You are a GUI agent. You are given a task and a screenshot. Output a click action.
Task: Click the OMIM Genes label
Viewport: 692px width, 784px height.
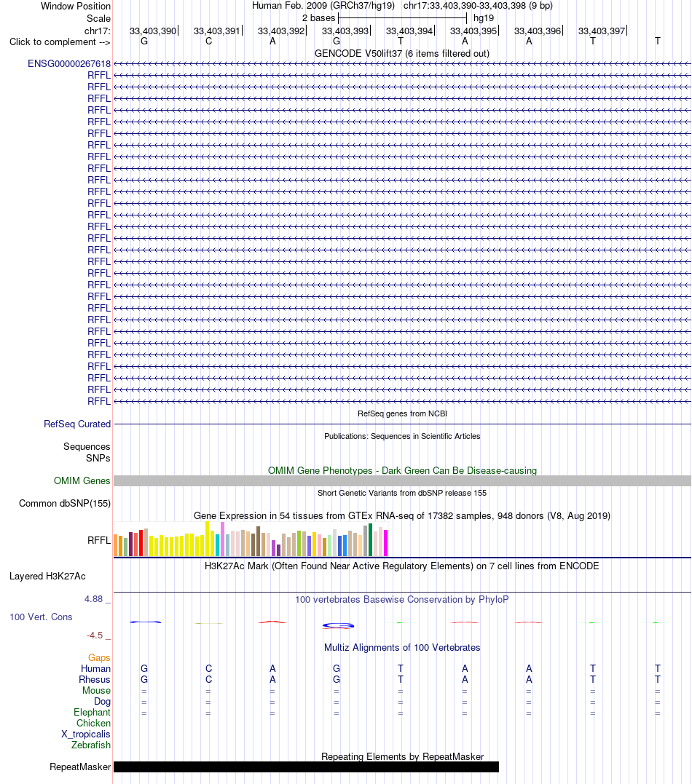coord(82,480)
